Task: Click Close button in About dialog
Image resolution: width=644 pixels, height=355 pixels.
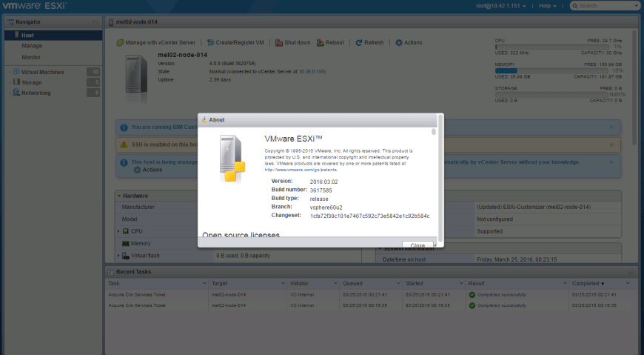Action: point(417,245)
